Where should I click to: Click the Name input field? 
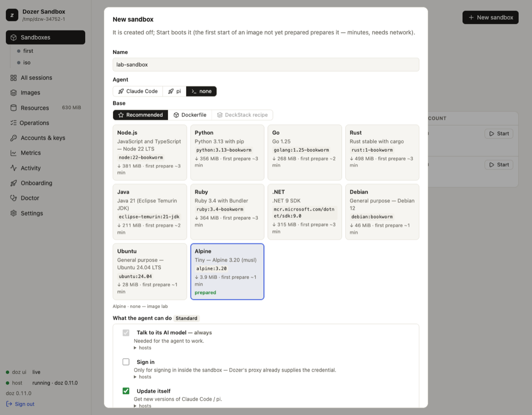[266, 64]
